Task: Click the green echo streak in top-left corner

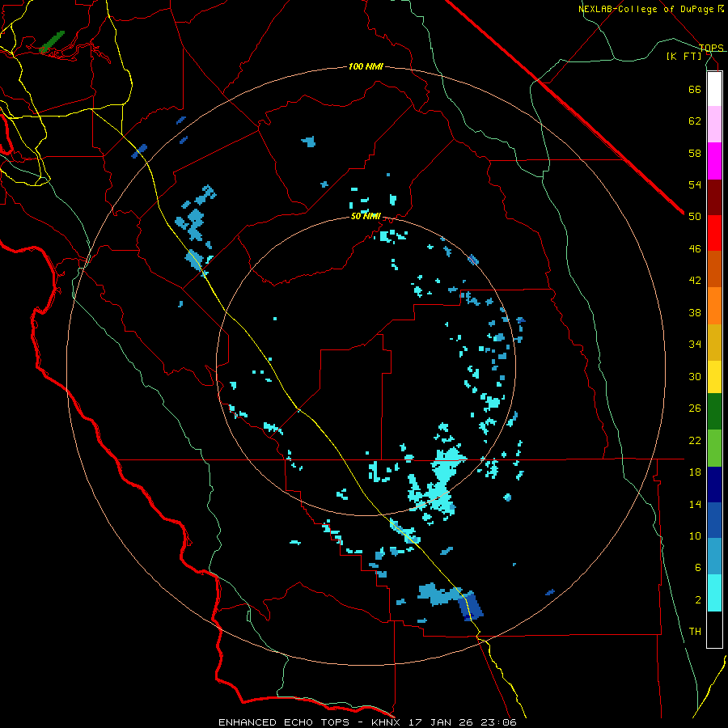Action: click(x=52, y=41)
